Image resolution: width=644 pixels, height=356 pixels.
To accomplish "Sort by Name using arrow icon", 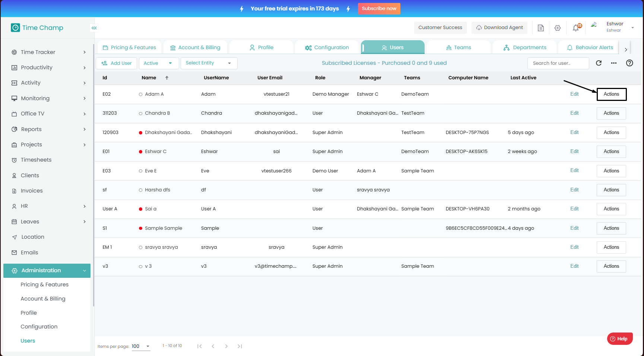I will tap(167, 78).
